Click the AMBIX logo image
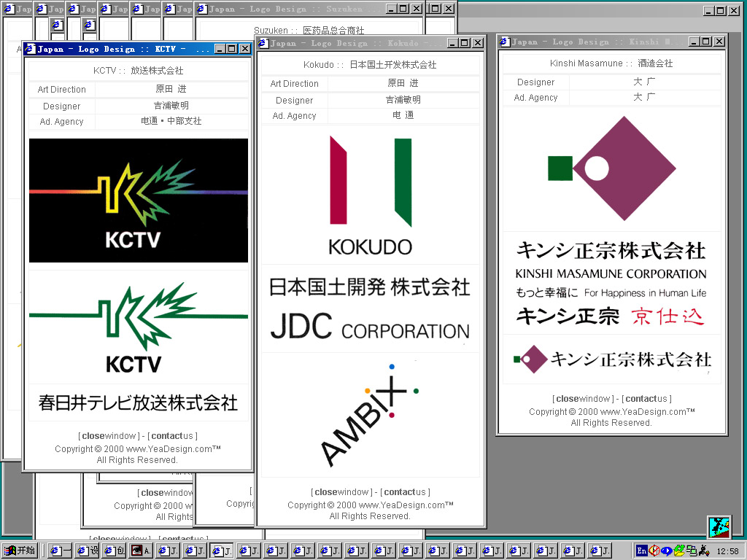 click(x=371, y=415)
